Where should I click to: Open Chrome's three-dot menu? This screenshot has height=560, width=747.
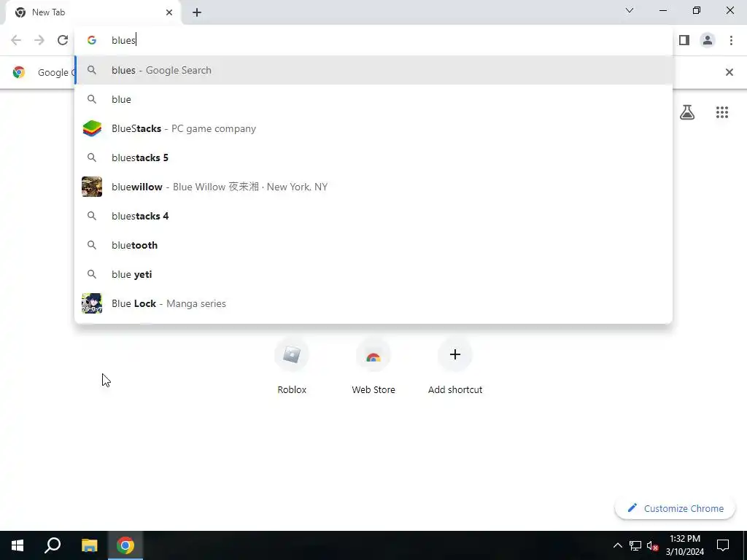pyautogui.click(x=731, y=40)
